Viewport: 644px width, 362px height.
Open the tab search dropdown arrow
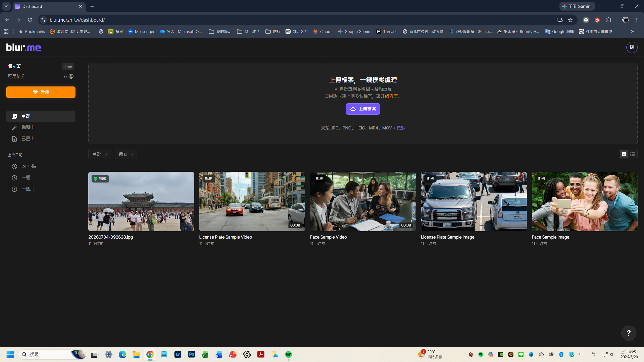[x=6, y=6]
